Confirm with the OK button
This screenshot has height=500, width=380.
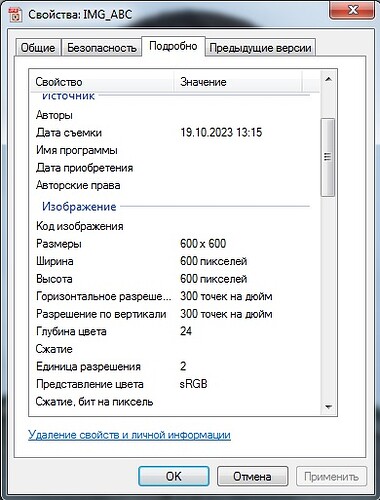174,476
